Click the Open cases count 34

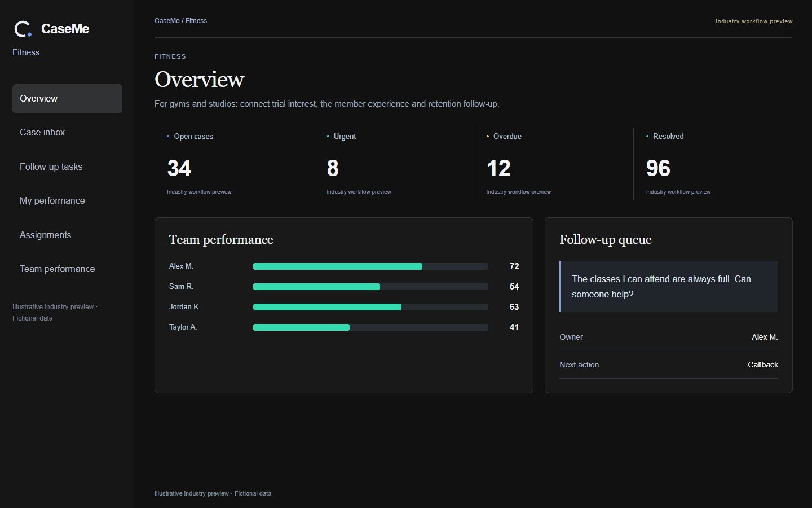179,168
